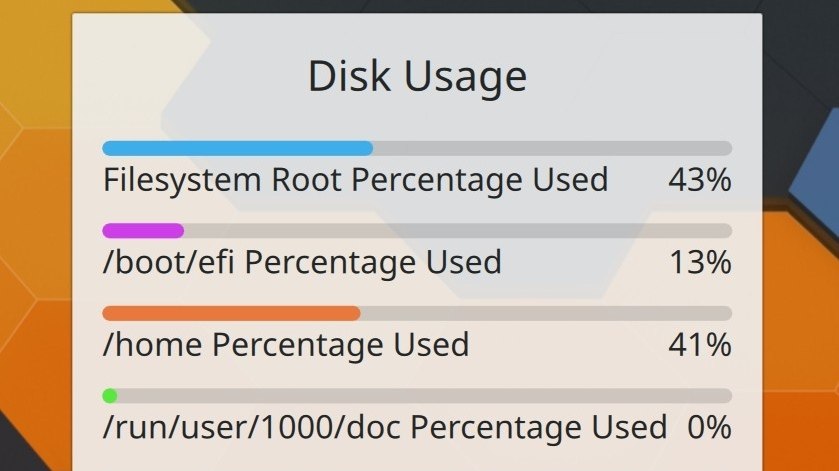Image resolution: width=839 pixels, height=471 pixels.
Task: Click the blue Filesystem Root usage bar fill
Action: pyautogui.click(x=238, y=148)
